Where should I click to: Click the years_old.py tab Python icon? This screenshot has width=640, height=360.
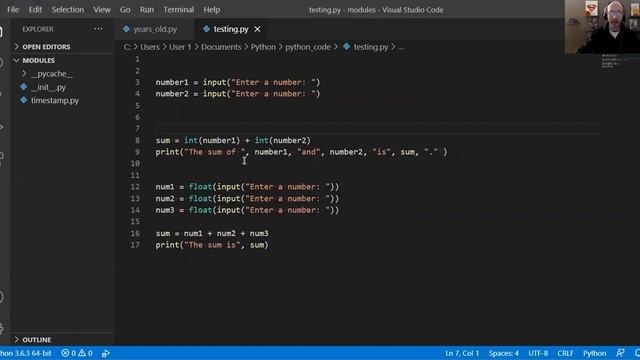tap(126, 29)
